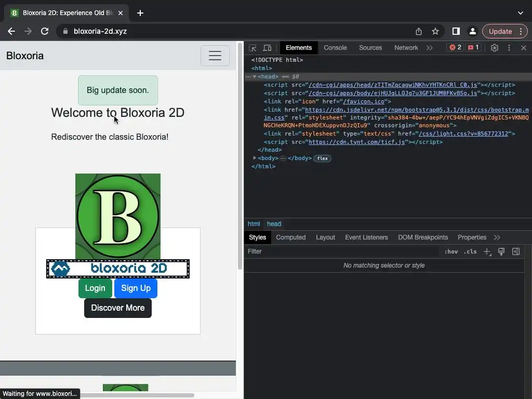Image resolution: width=532 pixels, height=399 pixels.
Task: Close the DevTools panel
Action: [524, 48]
